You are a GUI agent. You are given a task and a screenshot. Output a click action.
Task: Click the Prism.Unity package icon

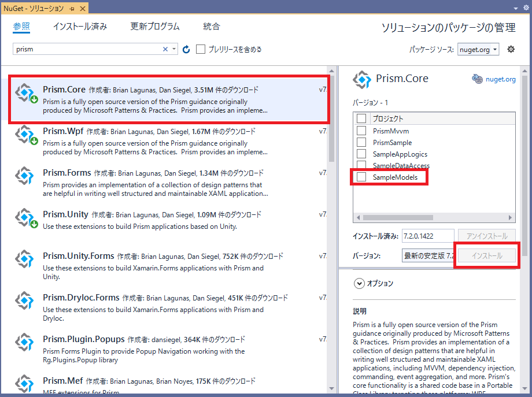(x=26, y=218)
